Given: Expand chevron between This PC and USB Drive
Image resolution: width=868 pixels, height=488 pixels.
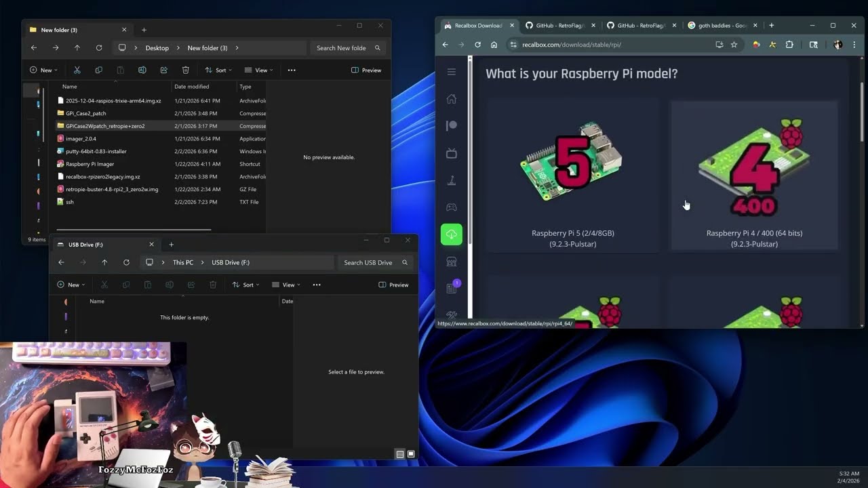Looking at the screenshot, I should (x=202, y=262).
